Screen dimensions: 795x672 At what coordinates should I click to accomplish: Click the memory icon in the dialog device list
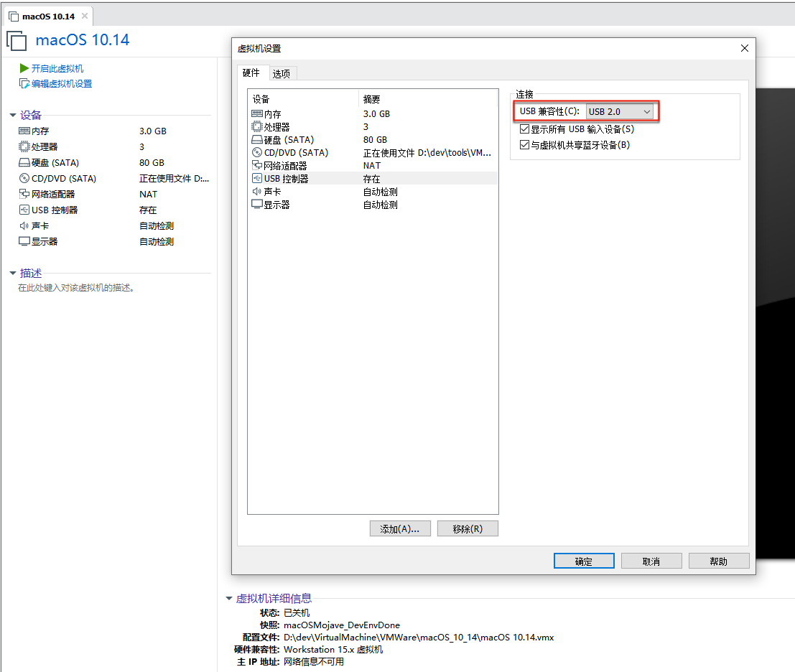point(257,114)
